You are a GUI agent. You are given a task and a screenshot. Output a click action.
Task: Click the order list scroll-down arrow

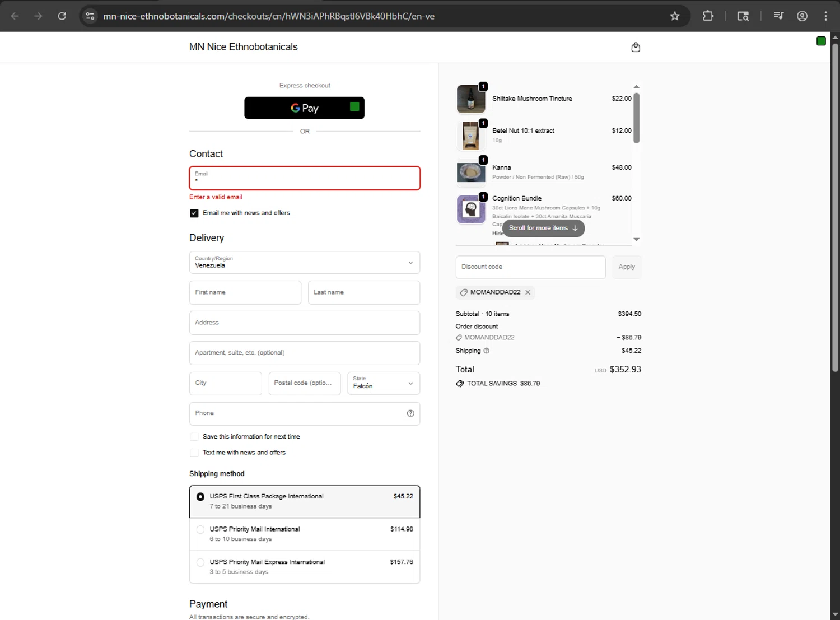coord(636,239)
